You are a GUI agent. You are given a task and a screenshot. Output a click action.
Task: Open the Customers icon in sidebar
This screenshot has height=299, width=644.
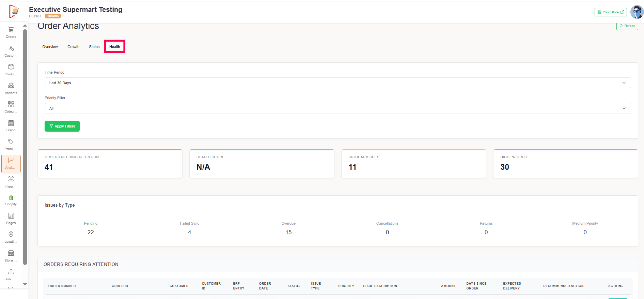tap(11, 48)
